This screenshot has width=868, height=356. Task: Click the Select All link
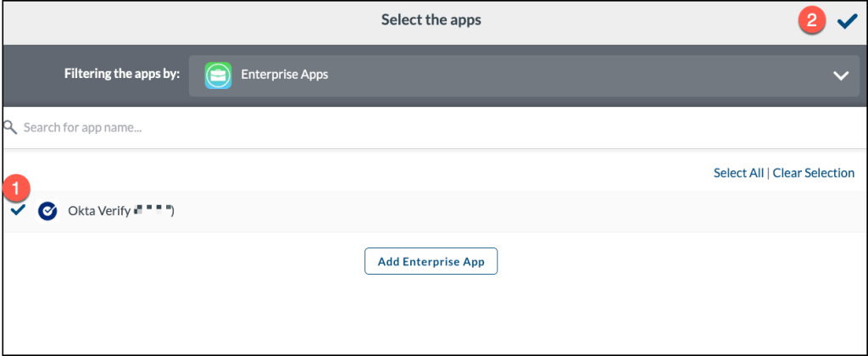tap(740, 173)
